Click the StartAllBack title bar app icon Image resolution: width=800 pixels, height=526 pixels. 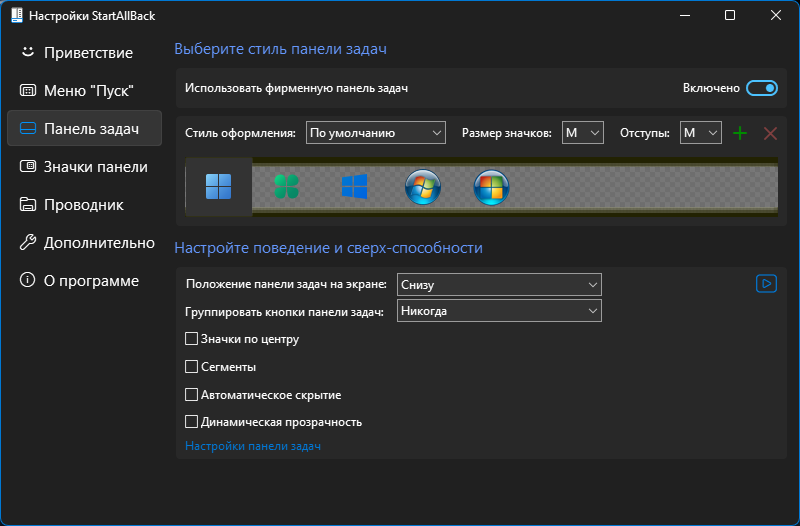17,15
